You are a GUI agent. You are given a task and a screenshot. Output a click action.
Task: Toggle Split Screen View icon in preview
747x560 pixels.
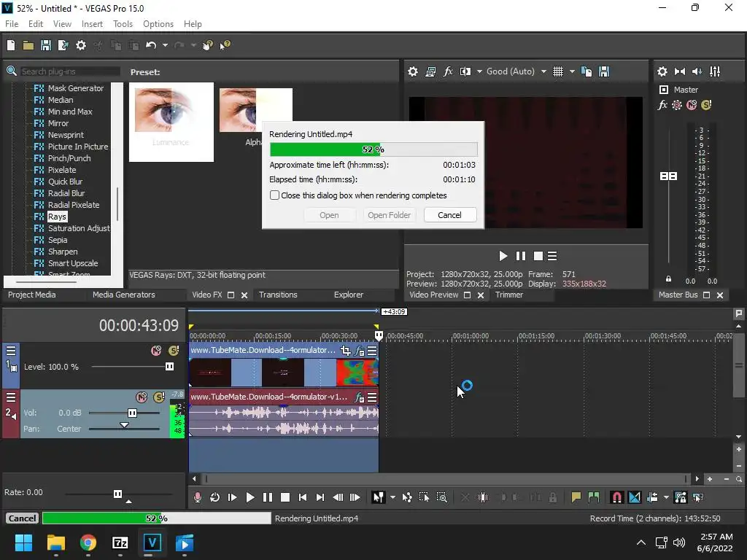465,71
